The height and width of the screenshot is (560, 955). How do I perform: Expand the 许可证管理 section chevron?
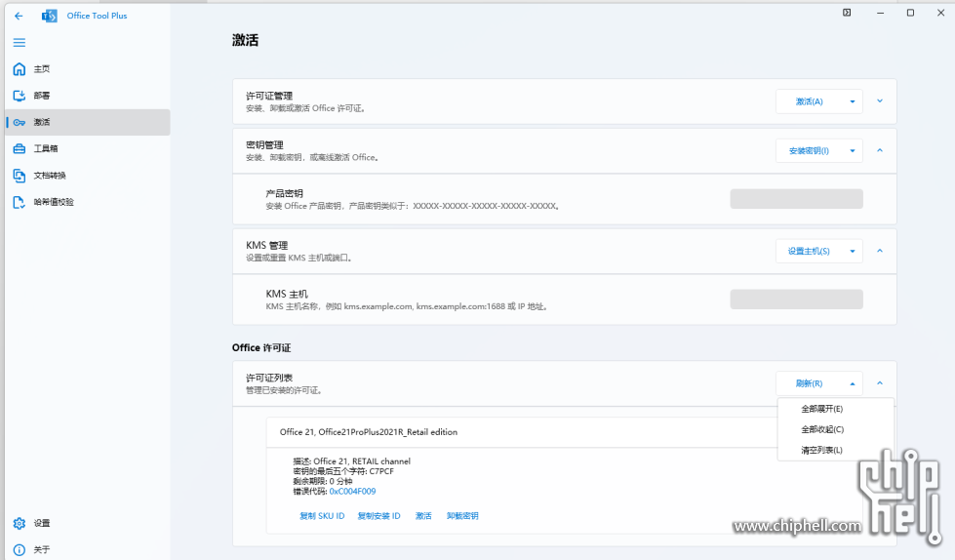click(x=880, y=101)
